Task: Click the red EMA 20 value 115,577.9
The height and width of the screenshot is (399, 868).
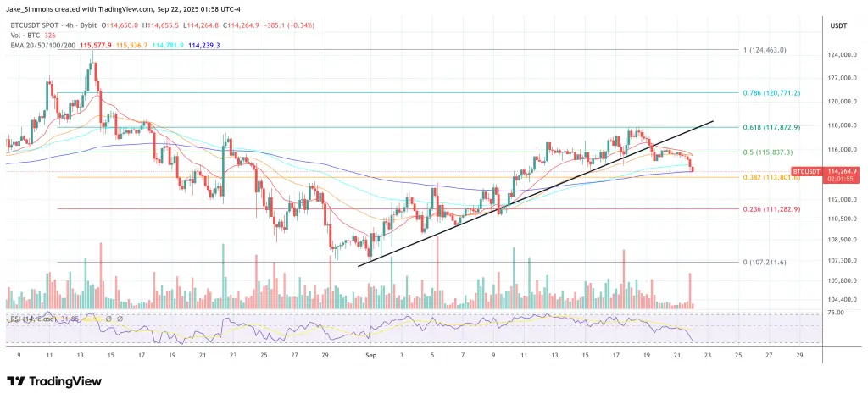Action: coord(95,45)
